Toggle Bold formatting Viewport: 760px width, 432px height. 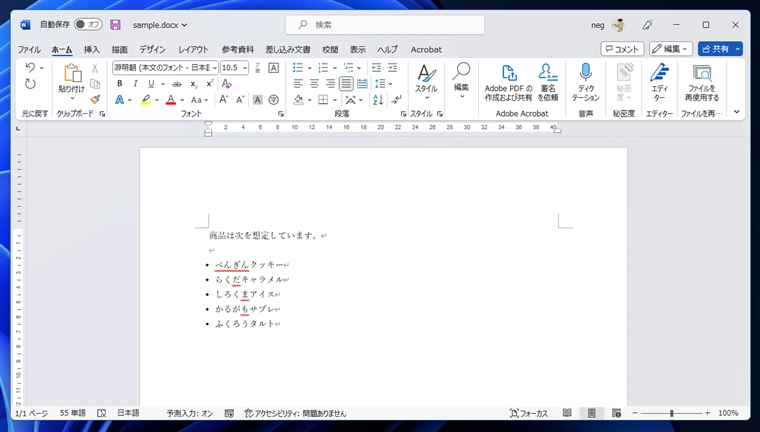click(x=120, y=84)
